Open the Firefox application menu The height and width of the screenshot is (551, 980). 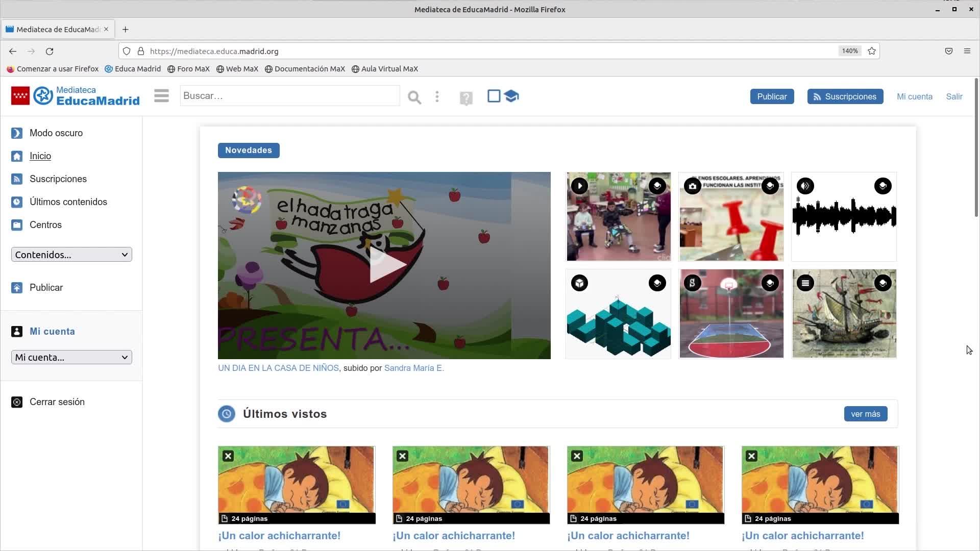tap(967, 51)
